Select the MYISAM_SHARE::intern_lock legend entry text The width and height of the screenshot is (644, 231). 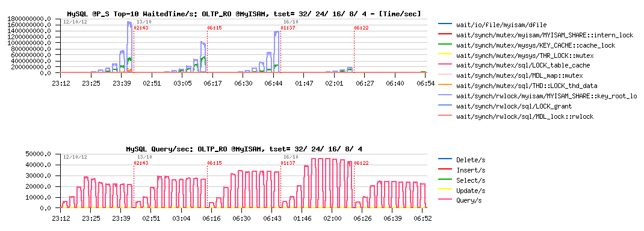[545, 35]
